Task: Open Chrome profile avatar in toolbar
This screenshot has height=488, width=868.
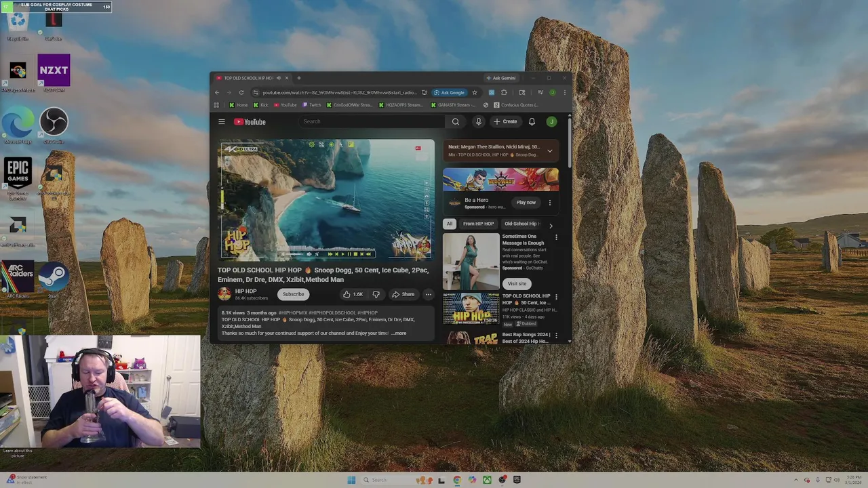Action: coord(553,92)
